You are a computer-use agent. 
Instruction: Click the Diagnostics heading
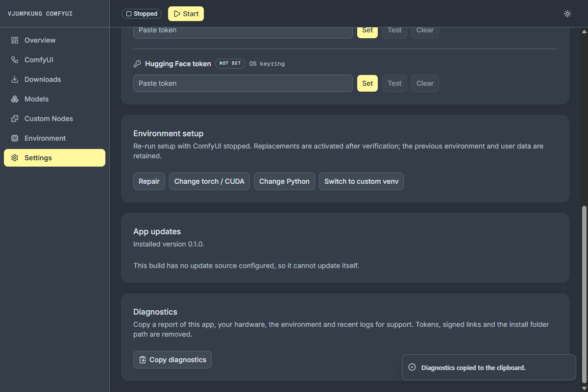pos(155,312)
